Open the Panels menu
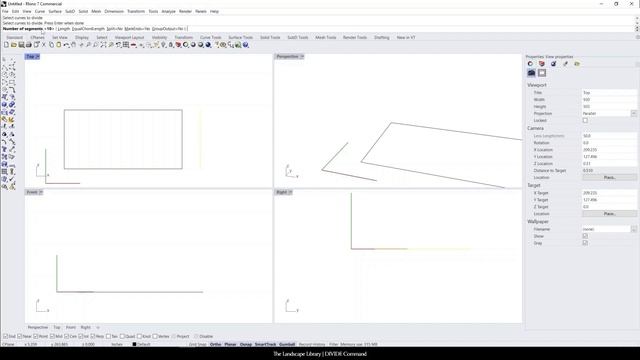This screenshot has height=360, width=640. [x=201, y=11]
